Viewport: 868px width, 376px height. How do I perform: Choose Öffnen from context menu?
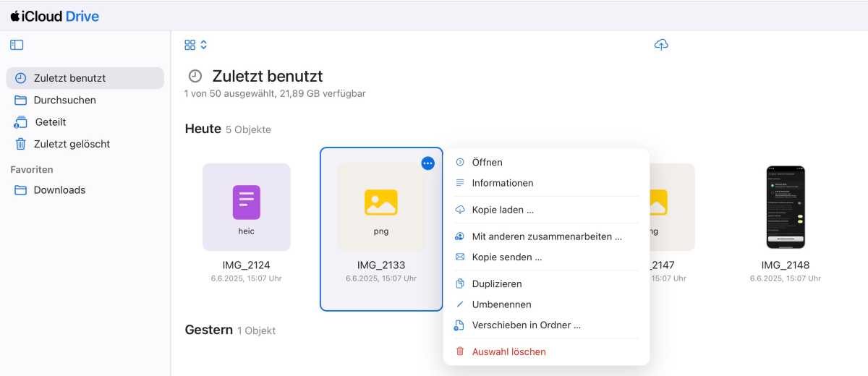click(x=546, y=163)
